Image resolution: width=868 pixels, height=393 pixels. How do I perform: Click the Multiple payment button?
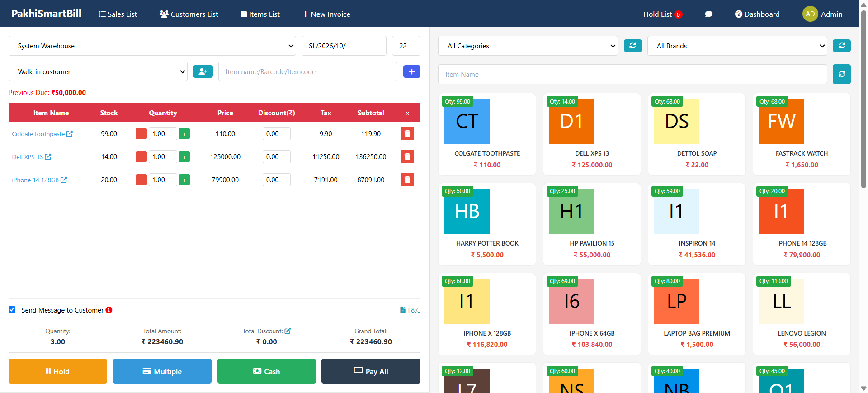click(x=162, y=371)
